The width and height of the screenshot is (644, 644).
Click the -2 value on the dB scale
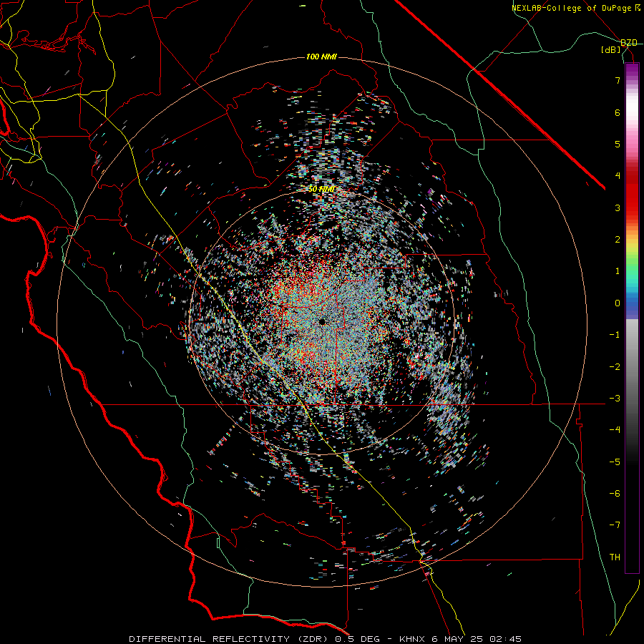coord(615,367)
